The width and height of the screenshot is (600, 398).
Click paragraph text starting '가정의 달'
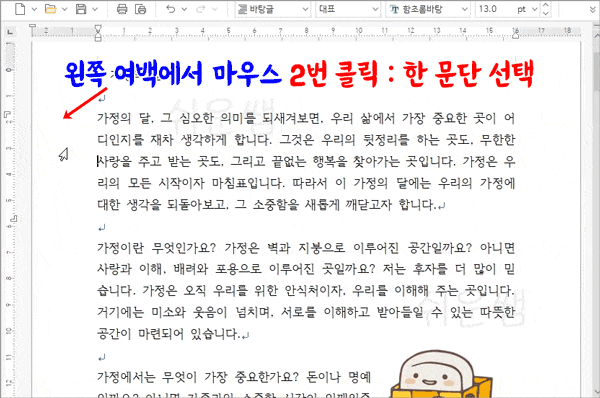click(306, 161)
